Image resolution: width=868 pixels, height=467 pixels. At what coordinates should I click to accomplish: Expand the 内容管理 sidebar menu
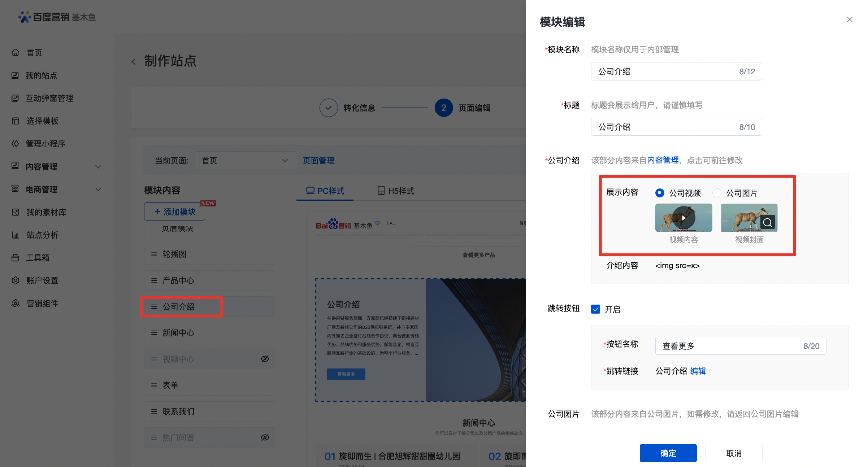tap(98, 167)
